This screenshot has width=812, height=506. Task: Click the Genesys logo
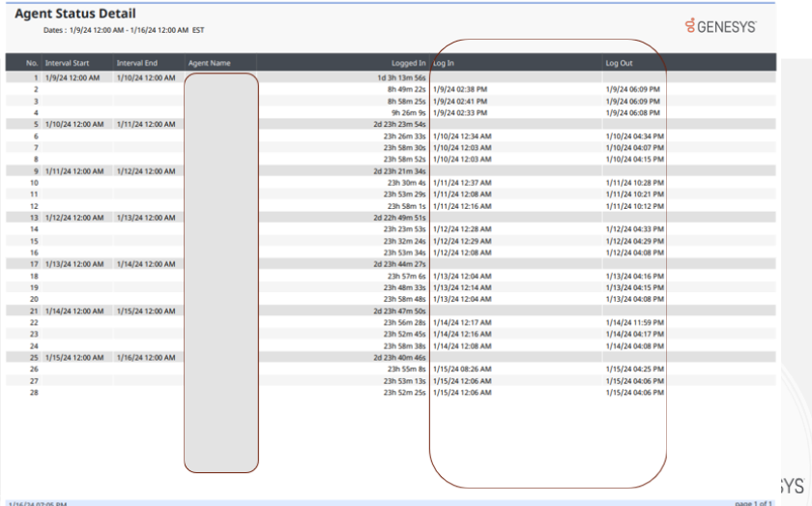coord(720,26)
